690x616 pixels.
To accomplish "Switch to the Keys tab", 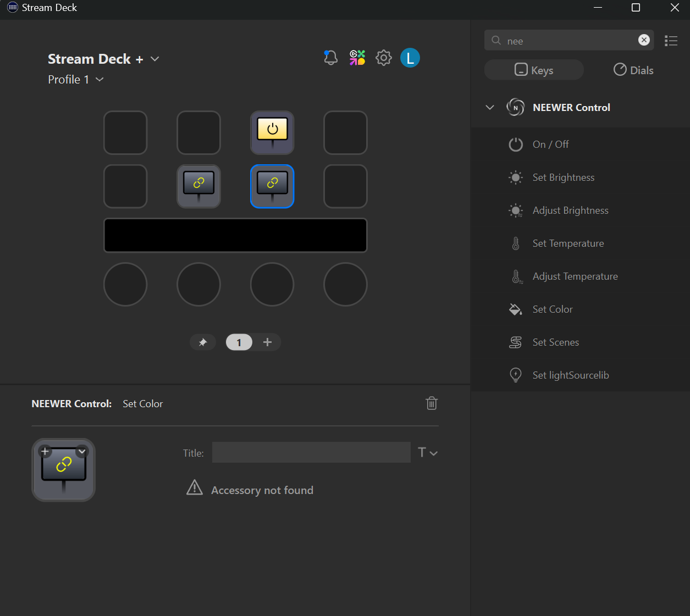I will (534, 70).
